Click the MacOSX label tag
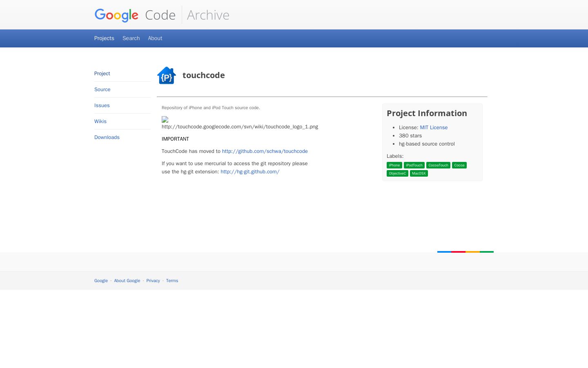The width and height of the screenshot is (588, 368). (x=419, y=173)
